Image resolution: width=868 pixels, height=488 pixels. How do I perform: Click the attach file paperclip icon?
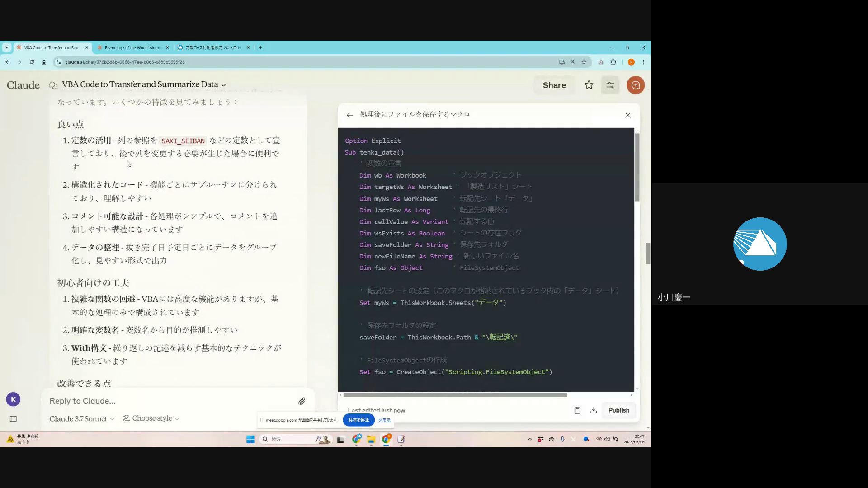pyautogui.click(x=302, y=401)
